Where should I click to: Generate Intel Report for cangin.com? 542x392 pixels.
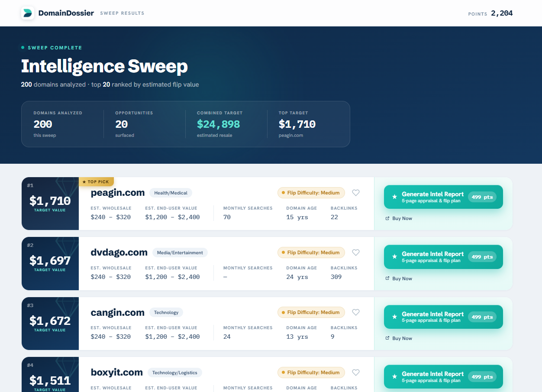point(443,317)
